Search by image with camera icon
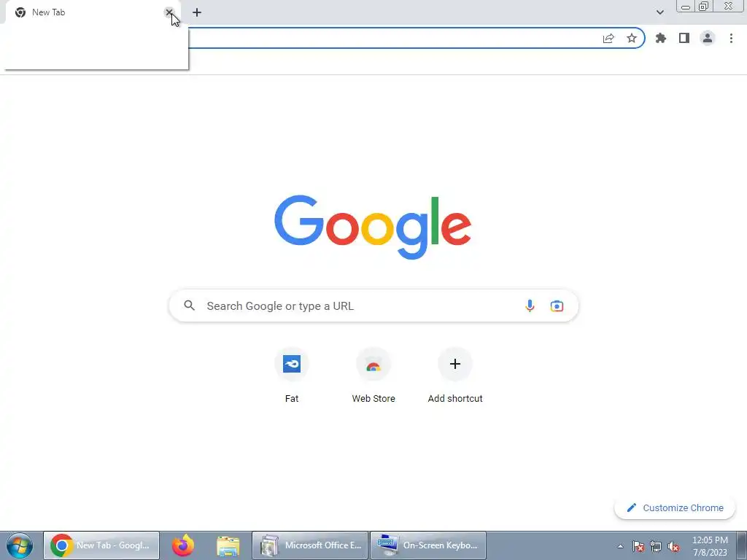Viewport: 747px width, 560px height. 557,306
